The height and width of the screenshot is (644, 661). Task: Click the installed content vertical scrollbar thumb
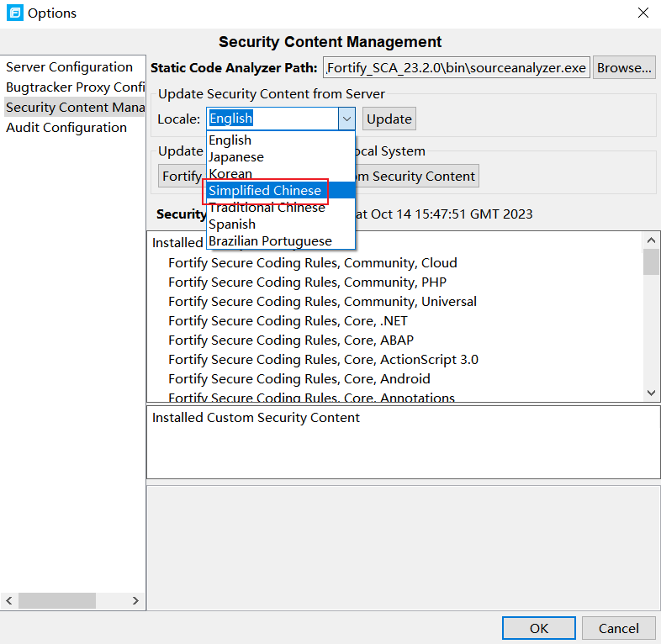point(651,261)
